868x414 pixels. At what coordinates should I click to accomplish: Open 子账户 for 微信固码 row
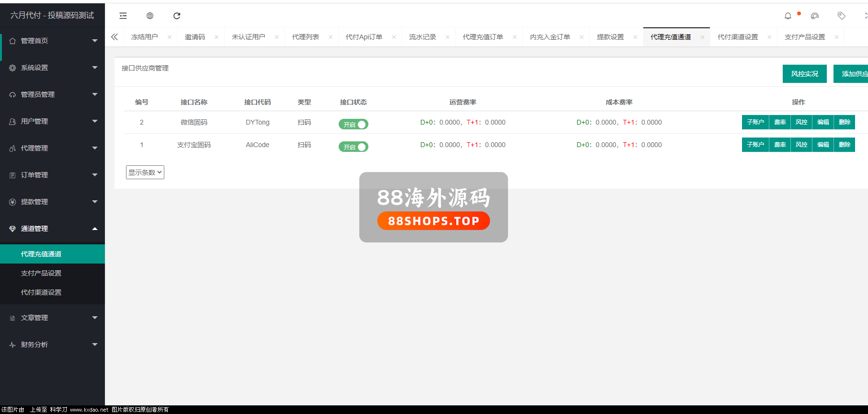[x=755, y=122]
